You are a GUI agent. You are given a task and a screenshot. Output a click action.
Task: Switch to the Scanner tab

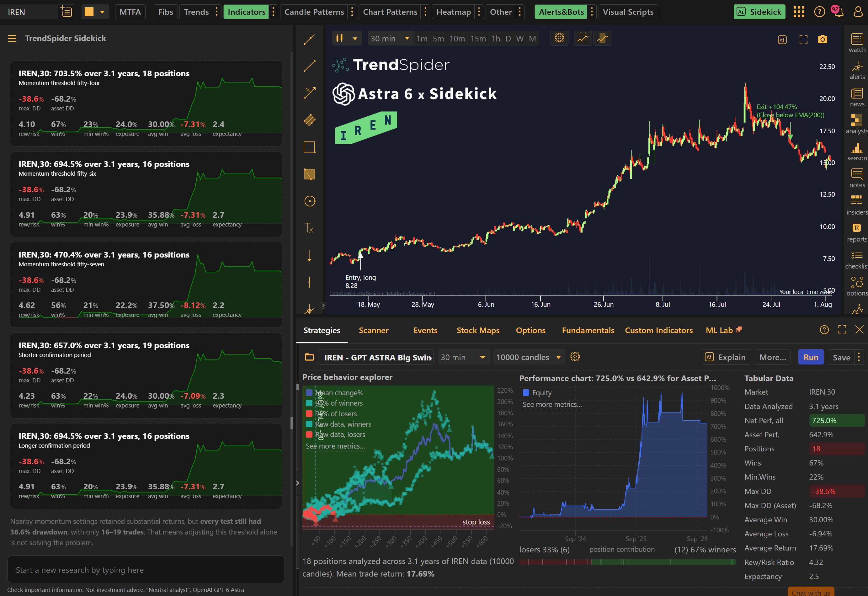(x=374, y=331)
